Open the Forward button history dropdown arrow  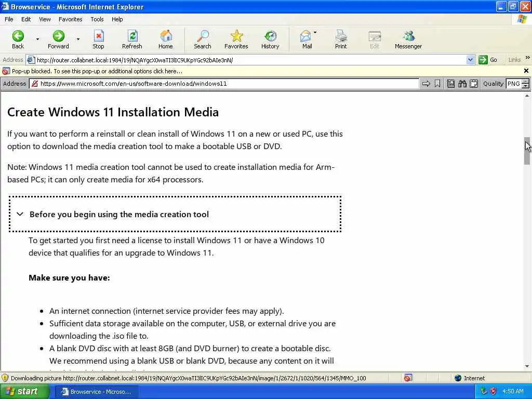click(x=78, y=39)
